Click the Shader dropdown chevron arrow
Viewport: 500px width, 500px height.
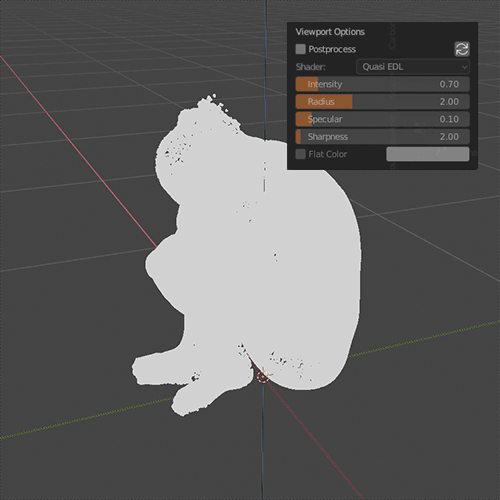coord(464,67)
